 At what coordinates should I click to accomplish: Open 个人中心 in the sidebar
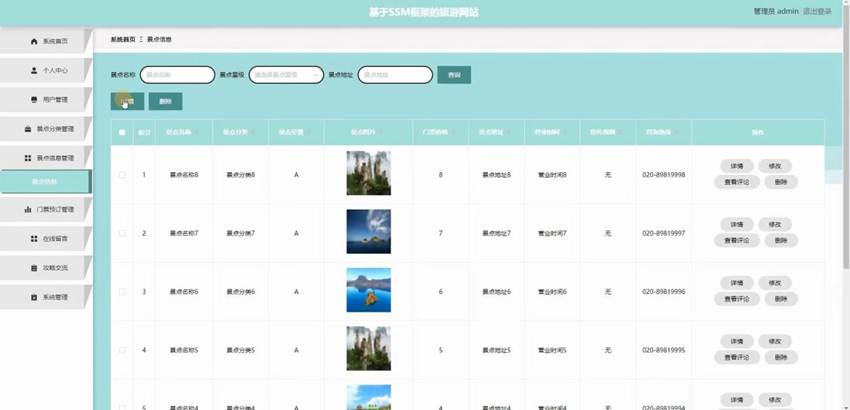[45, 71]
